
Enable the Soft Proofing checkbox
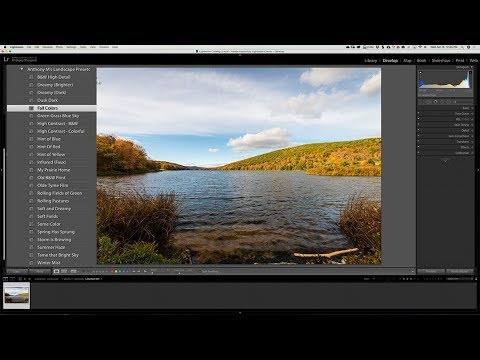click(x=200, y=271)
